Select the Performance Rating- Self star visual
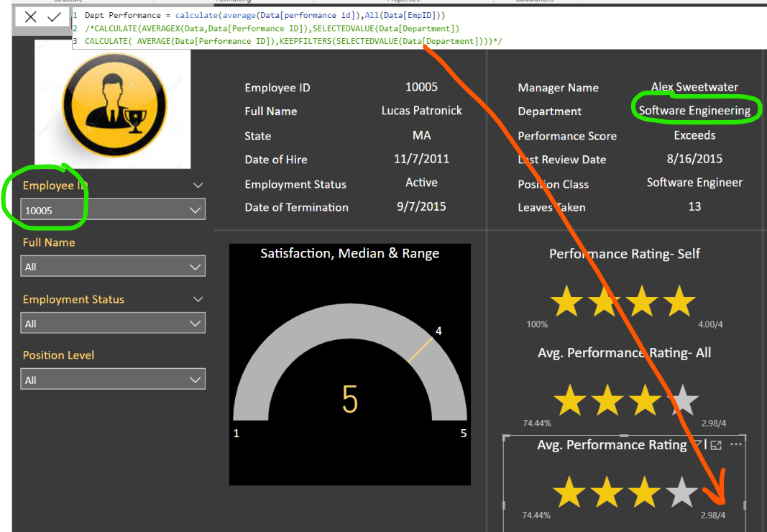This screenshot has height=532, width=767. click(x=624, y=301)
